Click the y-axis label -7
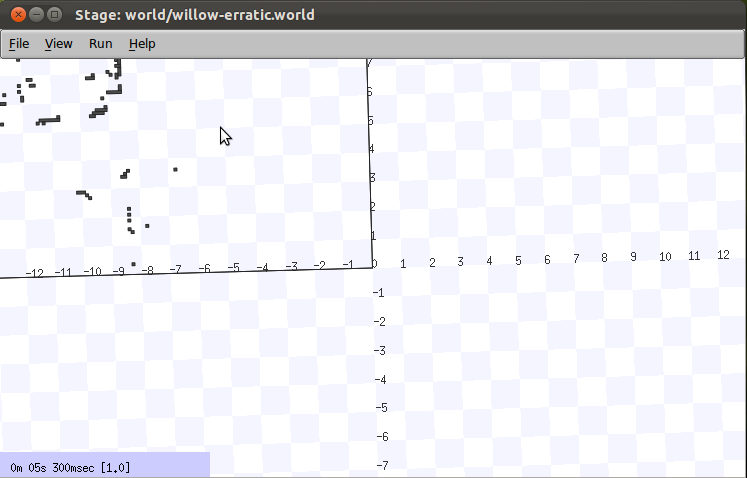The height and width of the screenshot is (478, 747). tap(382, 465)
